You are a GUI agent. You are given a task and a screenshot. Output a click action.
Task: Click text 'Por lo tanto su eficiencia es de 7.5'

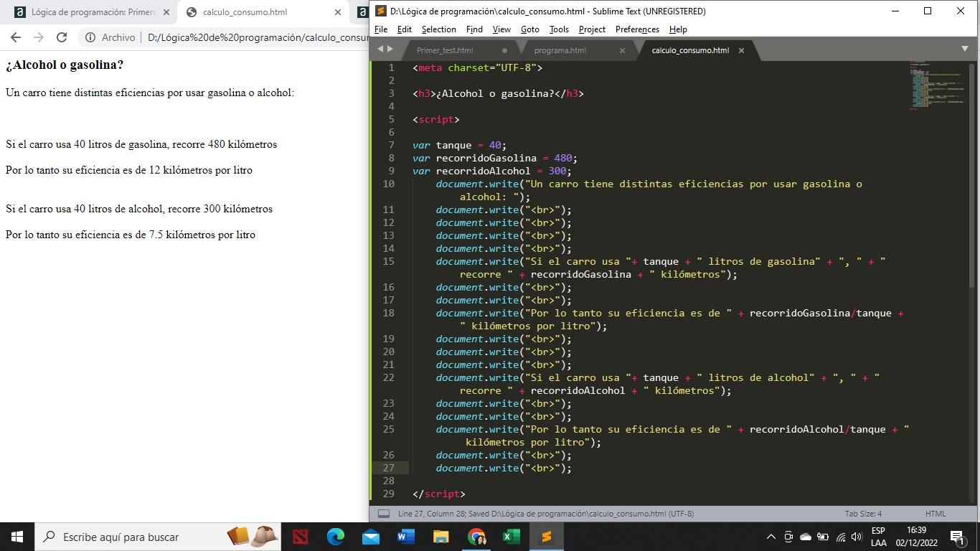click(85, 235)
